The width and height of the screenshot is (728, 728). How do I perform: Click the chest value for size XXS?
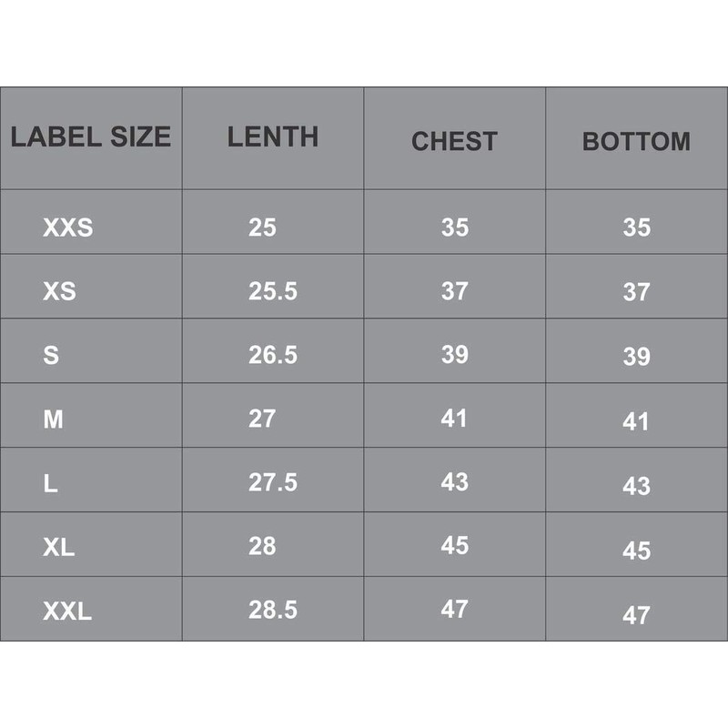coord(455,227)
